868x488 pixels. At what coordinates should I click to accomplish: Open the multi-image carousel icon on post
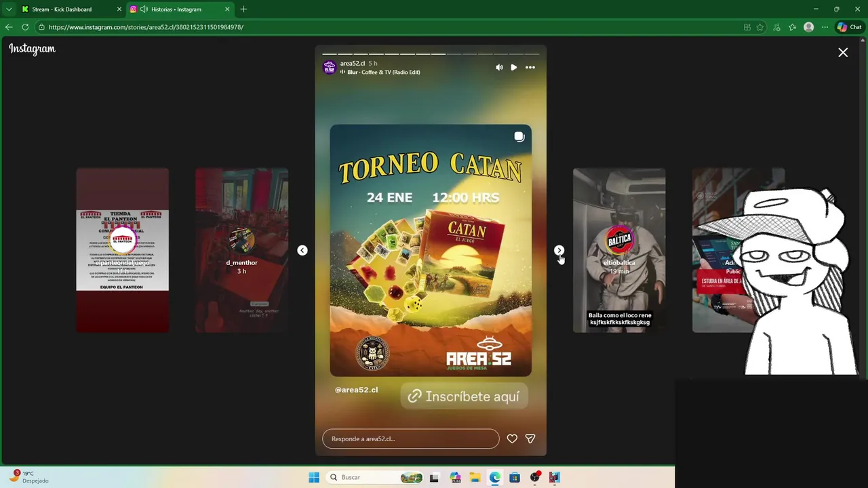click(519, 137)
